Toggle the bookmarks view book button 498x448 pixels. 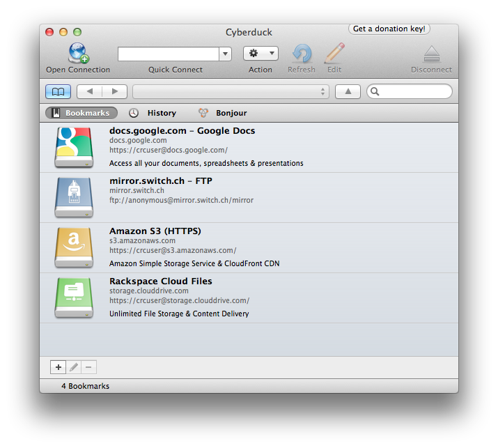[58, 91]
